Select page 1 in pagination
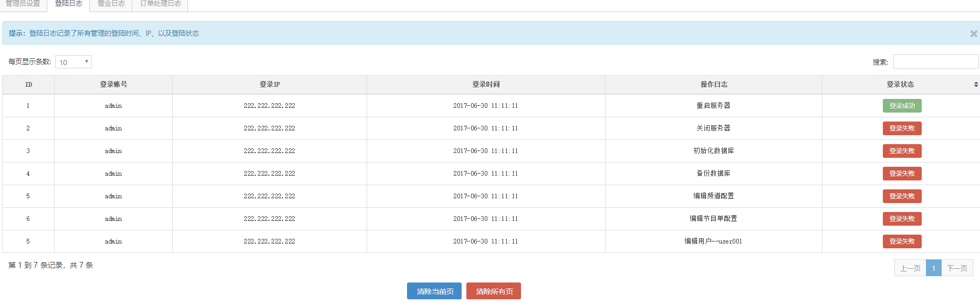 coord(933,268)
